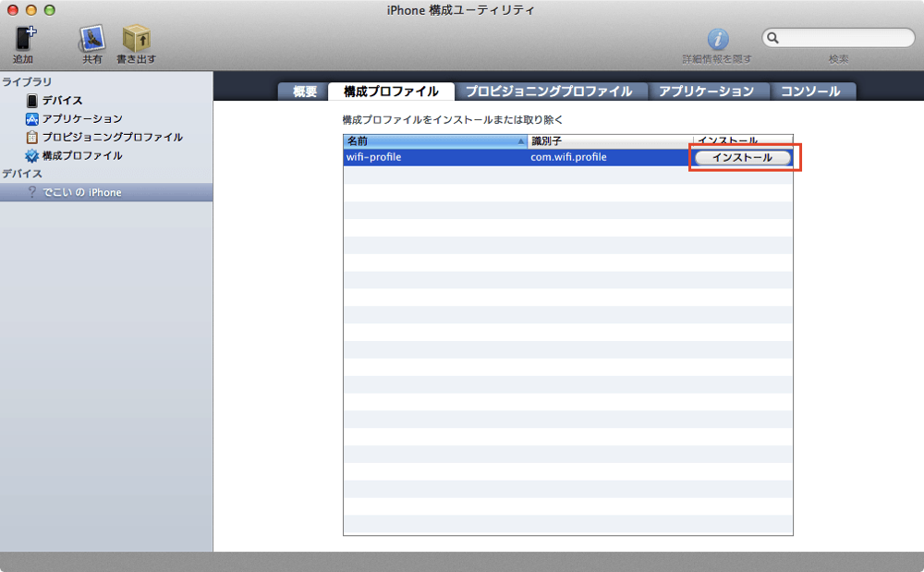Select the wifi-profile table row
The height and width of the screenshot is (572, 924).
tap(568, 157)
